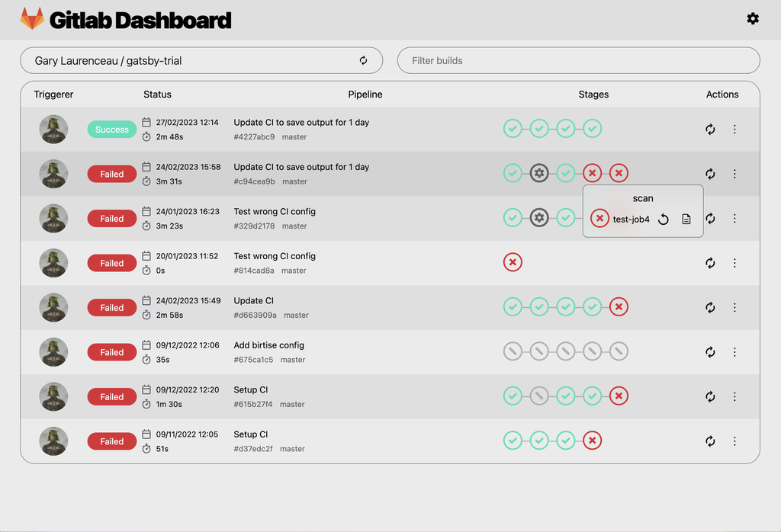
Task: Click the scan stage title in popup
Action: pos(642,198)
